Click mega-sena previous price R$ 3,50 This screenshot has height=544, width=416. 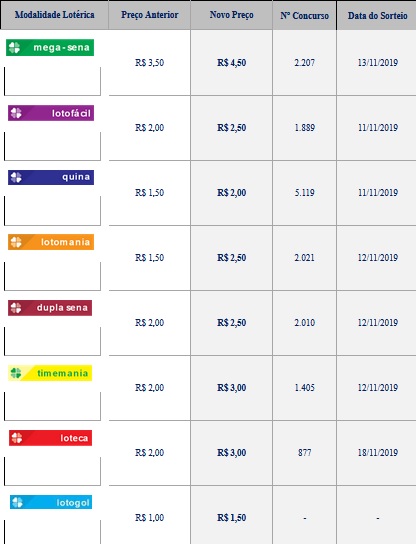coord(150,63)
